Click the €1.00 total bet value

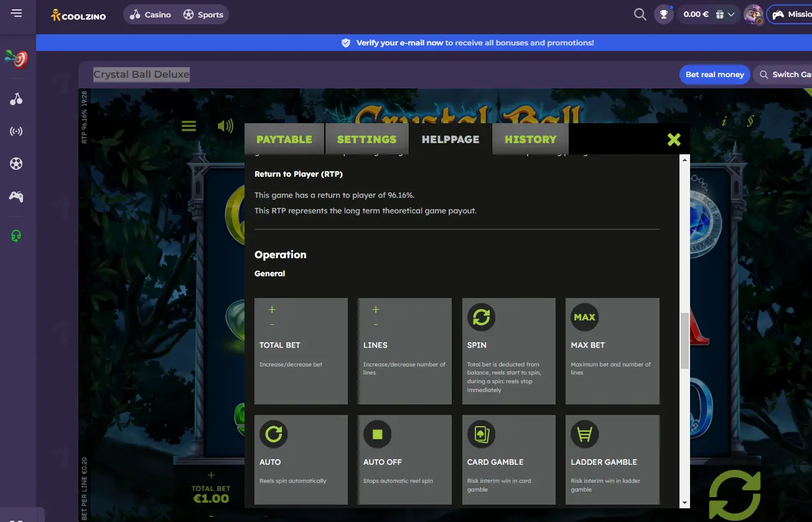click(x=211, y=498)
